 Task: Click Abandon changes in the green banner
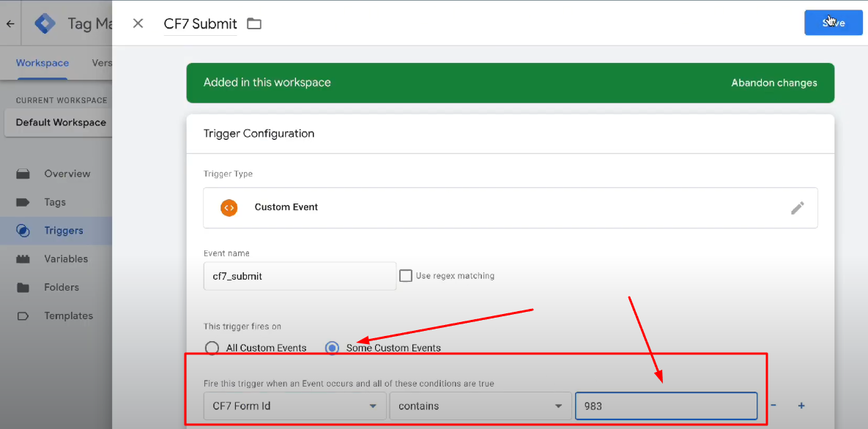(774, 83)
